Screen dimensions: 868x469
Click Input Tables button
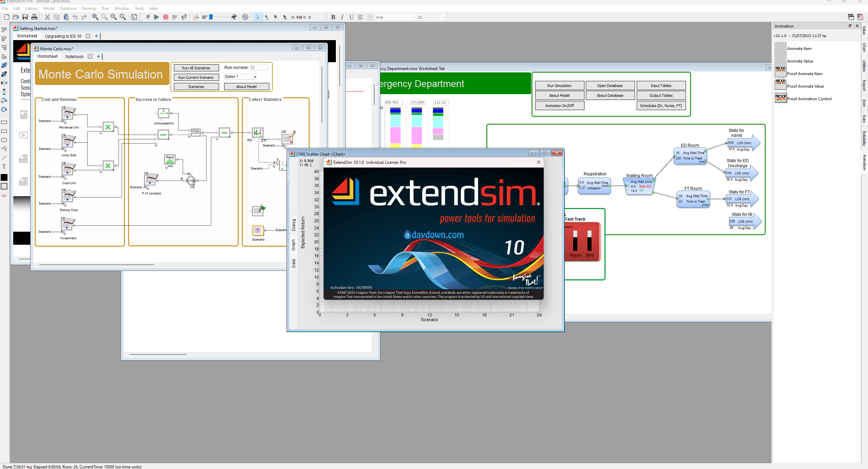point(661,86)
